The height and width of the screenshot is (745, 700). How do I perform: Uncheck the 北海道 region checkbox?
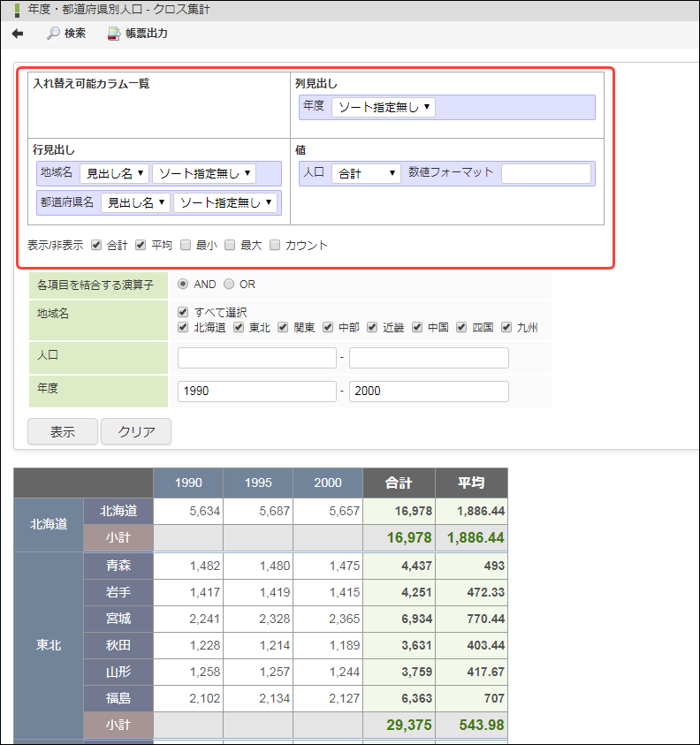tap(183, 327)
